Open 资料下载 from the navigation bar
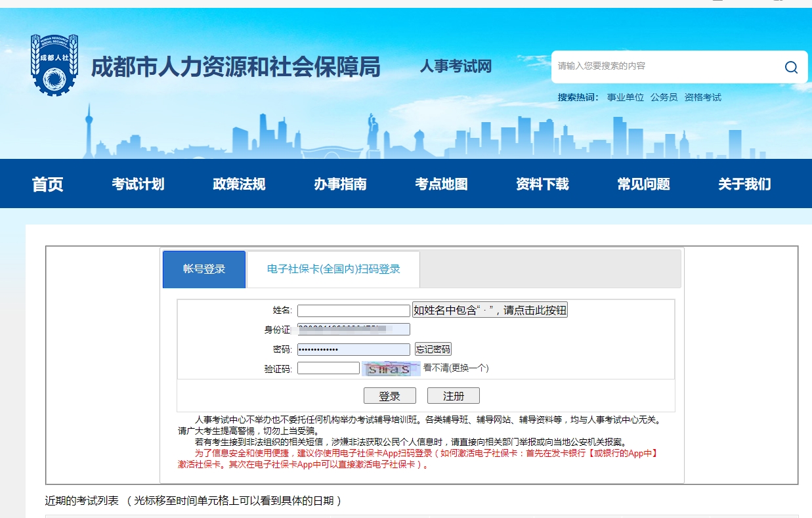The width and height of the screenshot is (812, 518). pos(542,184)
